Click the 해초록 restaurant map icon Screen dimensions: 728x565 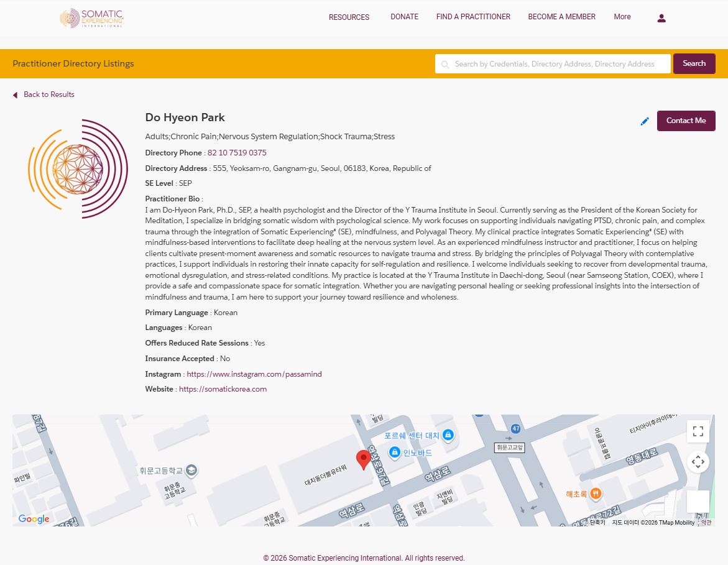pyautogui.click(x=596, y=494)
